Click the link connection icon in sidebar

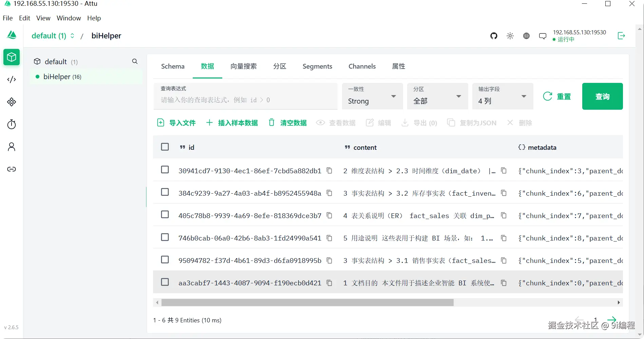[12, 169]
